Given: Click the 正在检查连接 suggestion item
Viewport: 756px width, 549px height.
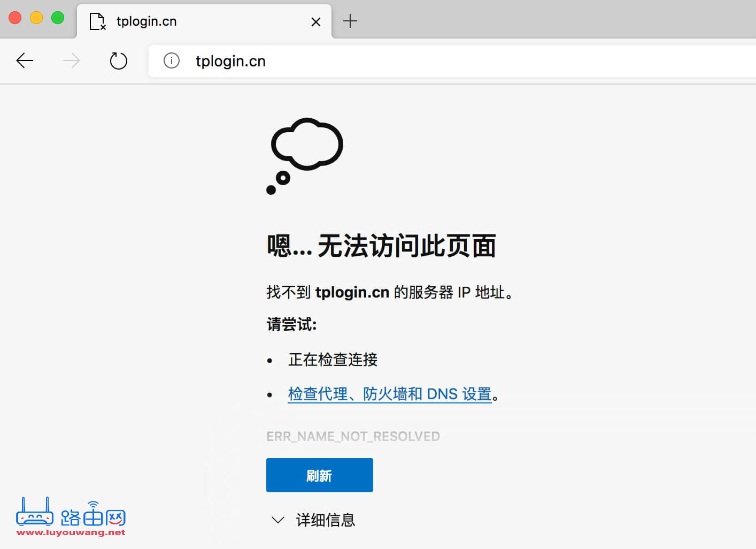Looking at the screenshot, I should tap(332, 360).
